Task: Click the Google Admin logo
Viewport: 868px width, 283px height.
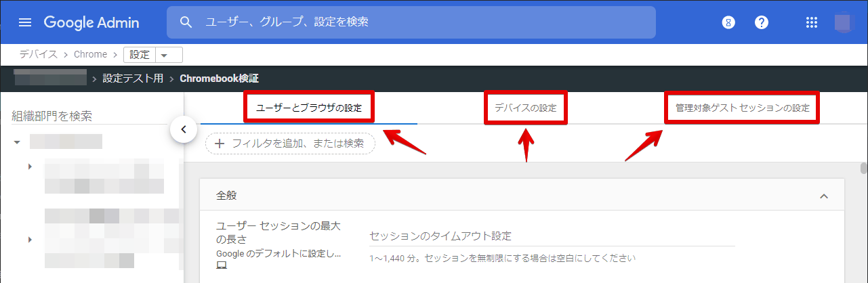Action: [91, 22]
